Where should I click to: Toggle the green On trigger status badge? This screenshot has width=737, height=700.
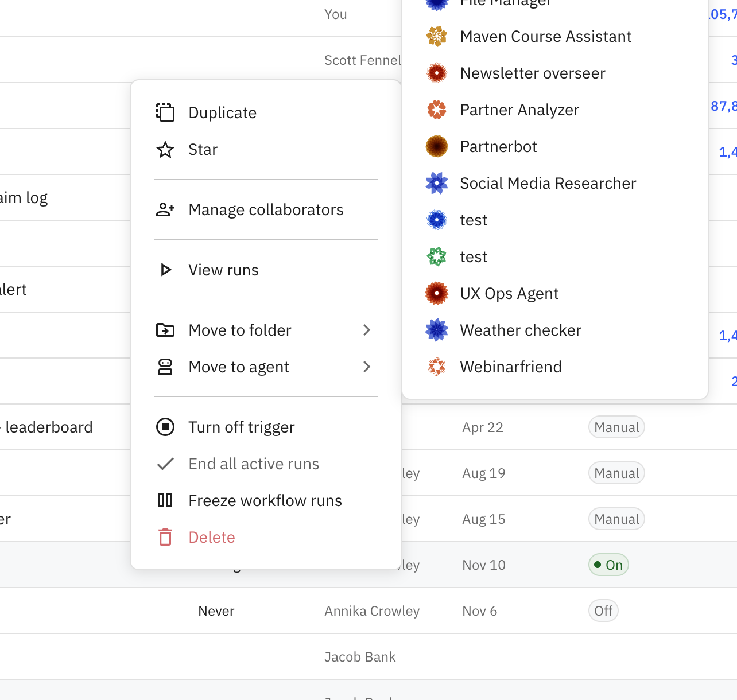pos(608,565)
